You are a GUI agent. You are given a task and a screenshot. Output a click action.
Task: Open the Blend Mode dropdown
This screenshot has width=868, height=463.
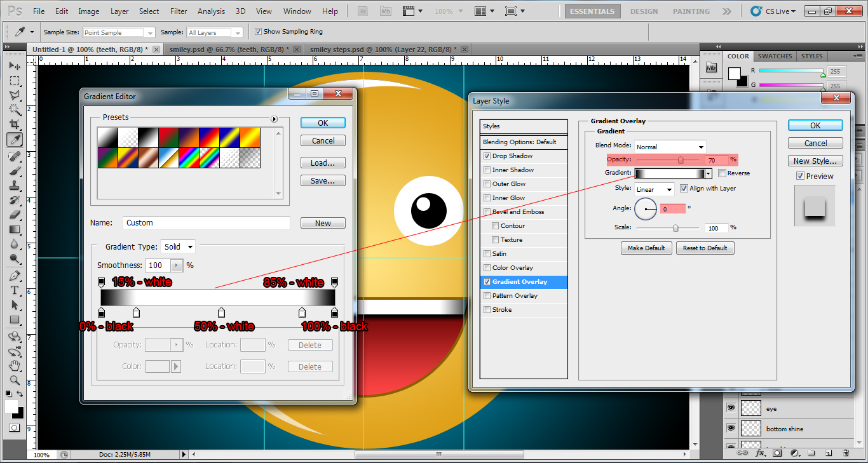click(670, 147)
